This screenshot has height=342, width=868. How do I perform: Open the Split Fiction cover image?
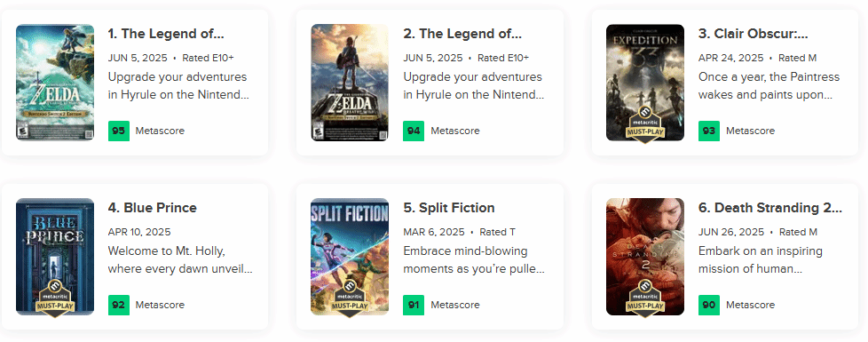click(x=350, y=257)
